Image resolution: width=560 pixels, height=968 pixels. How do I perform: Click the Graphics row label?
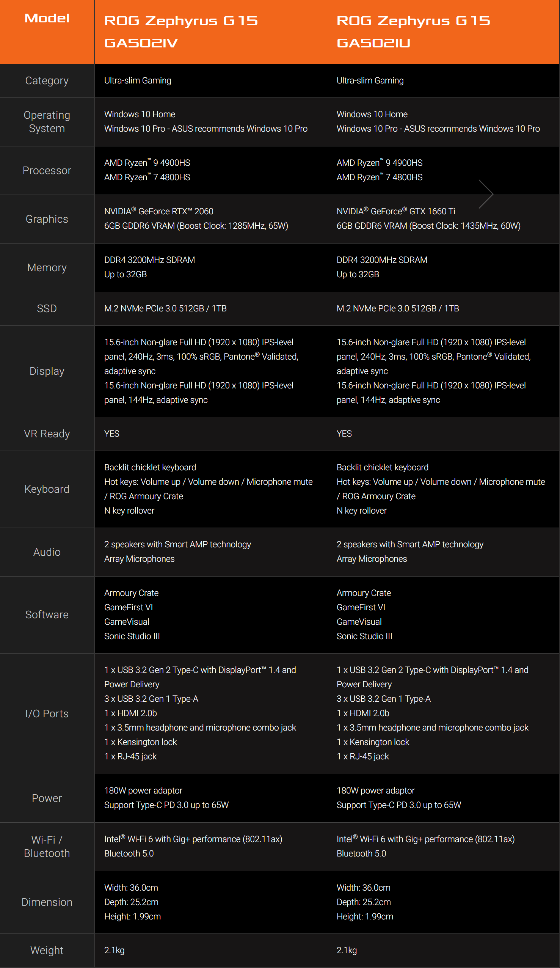[47, 219]
